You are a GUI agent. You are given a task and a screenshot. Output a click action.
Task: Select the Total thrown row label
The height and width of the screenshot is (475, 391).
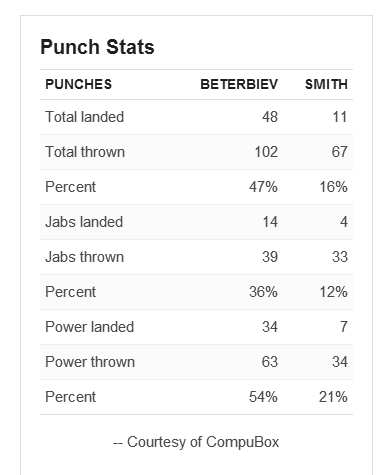click(x=85, y=152)
